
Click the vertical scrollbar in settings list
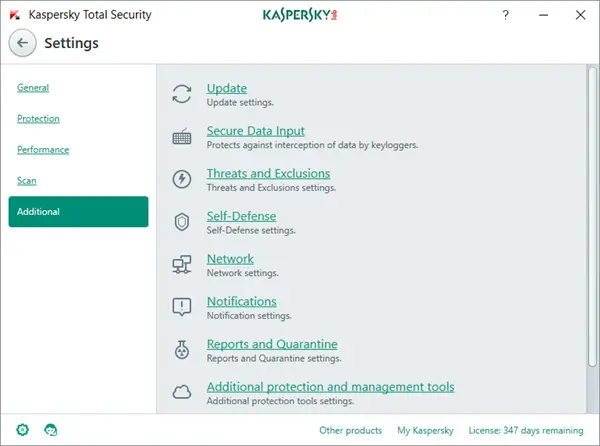(592, 216)
